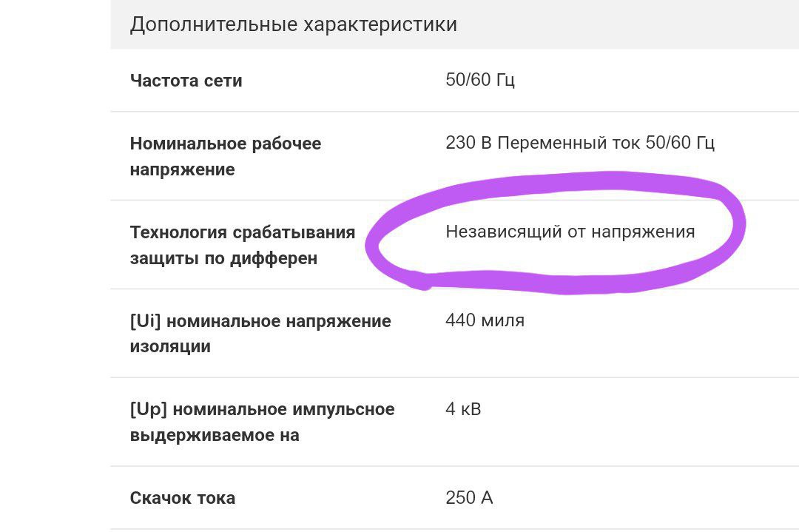Screen dimensions: 799x532
Task: Select the Частота сети label
Action: coord(186,81)
